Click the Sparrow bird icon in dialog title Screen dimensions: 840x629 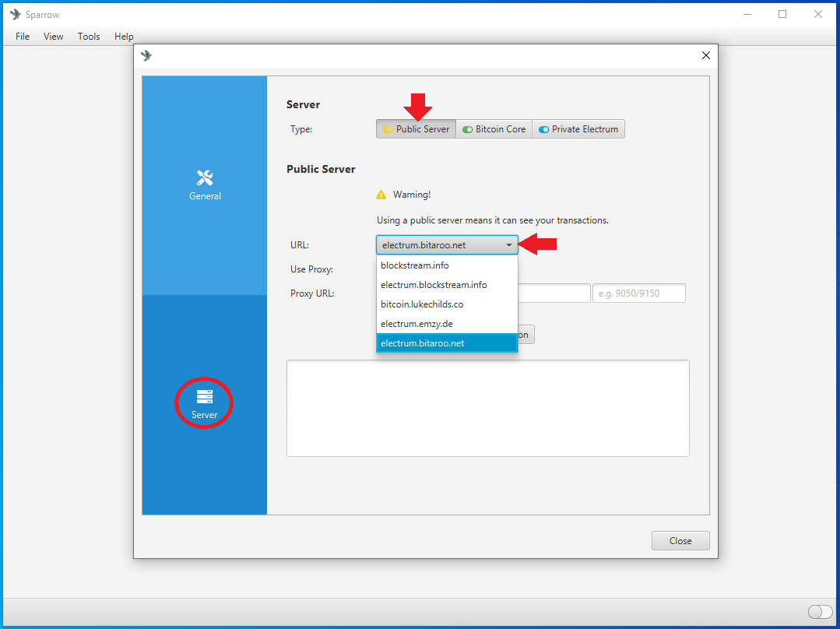click(x=146, y=55)
